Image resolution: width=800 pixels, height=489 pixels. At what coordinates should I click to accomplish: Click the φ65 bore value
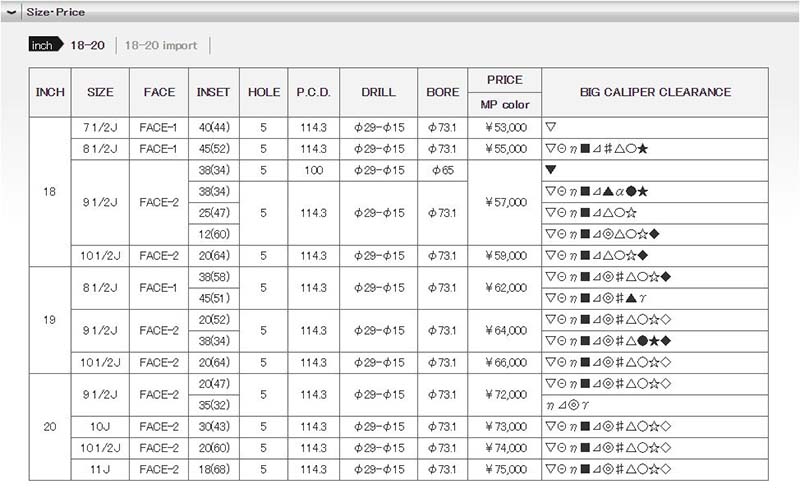[442, 170]
